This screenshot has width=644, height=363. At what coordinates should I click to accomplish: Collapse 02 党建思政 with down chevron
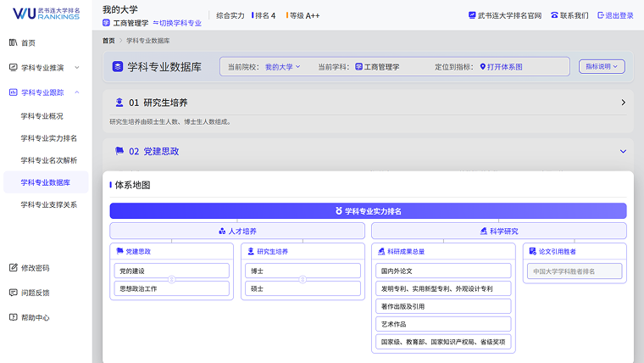click(x=623, y=151)
